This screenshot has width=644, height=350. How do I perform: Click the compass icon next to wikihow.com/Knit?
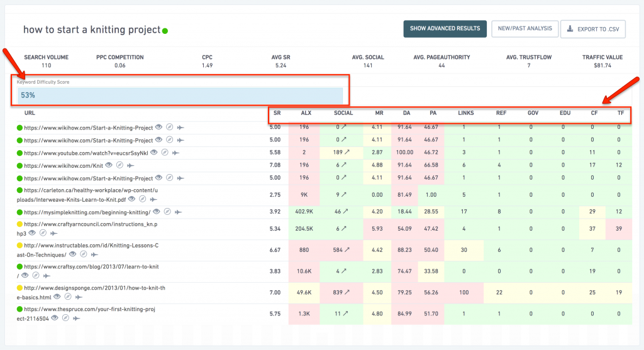[x=119, y=165]
